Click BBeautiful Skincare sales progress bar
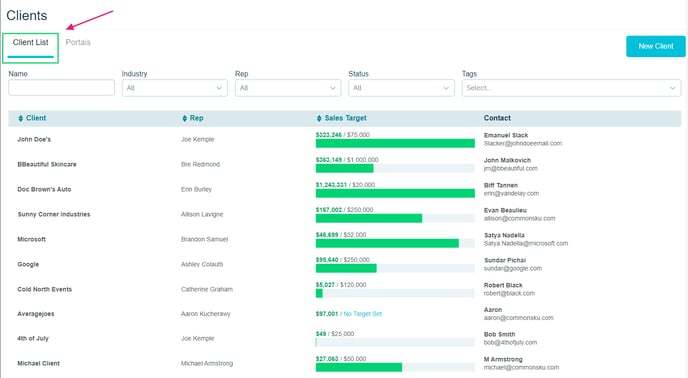Screen dimensions: 688x378 [x=395, y=169]
